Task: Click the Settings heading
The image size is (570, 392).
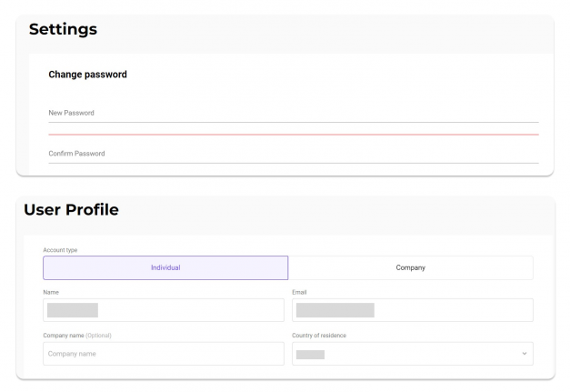Action: pos(63,29)
